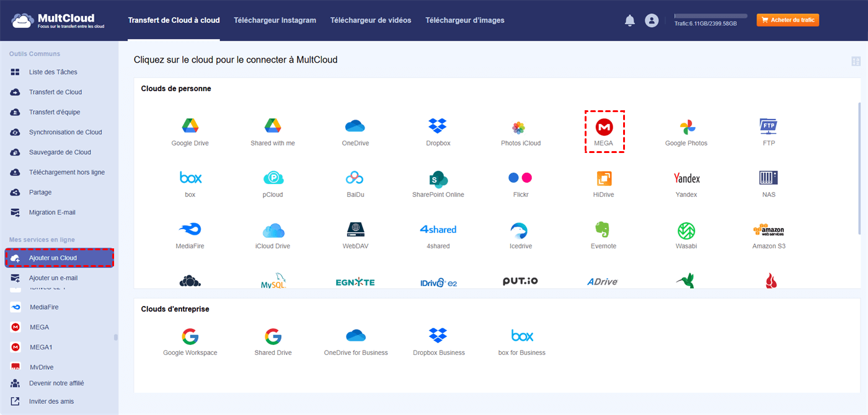Open Téléchargeur de vidéos tab
Image resolution: width=868 pixels, height=415 pixels.
pos(371,20)
